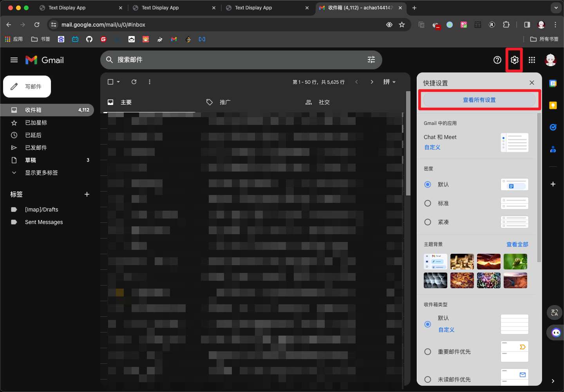564x392 pixels.
Task: Click 查看全部 themes link
Action: pos(517,244)
